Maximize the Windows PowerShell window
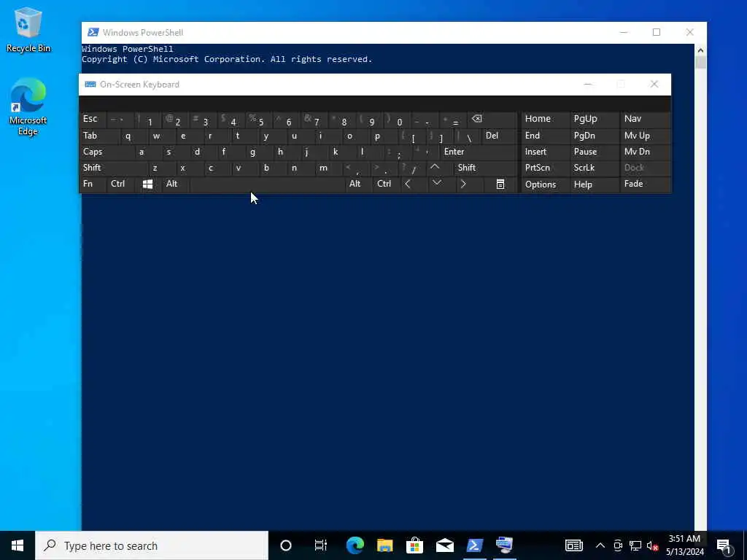747x560 pixels. coord(657,32)
